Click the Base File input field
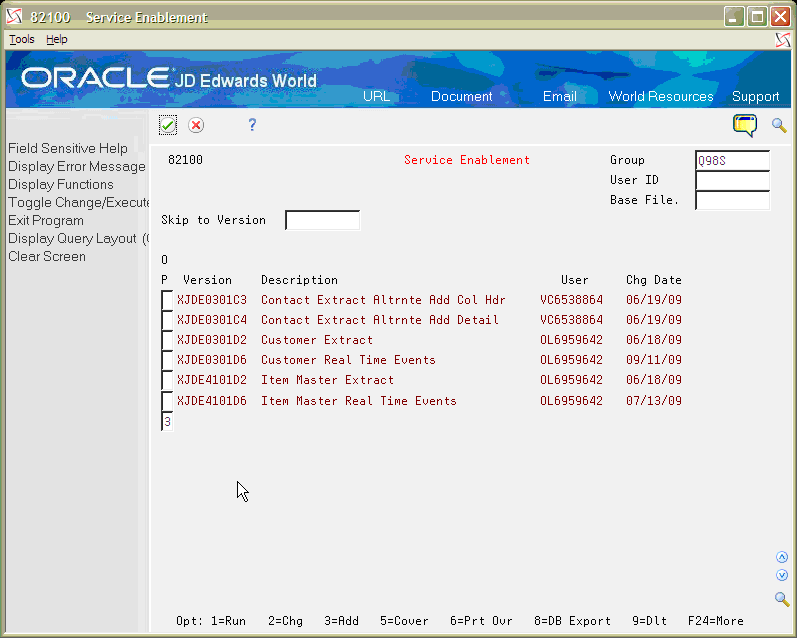Image resolution: width=797 pixels, height=638 pixels. point(732,200)
